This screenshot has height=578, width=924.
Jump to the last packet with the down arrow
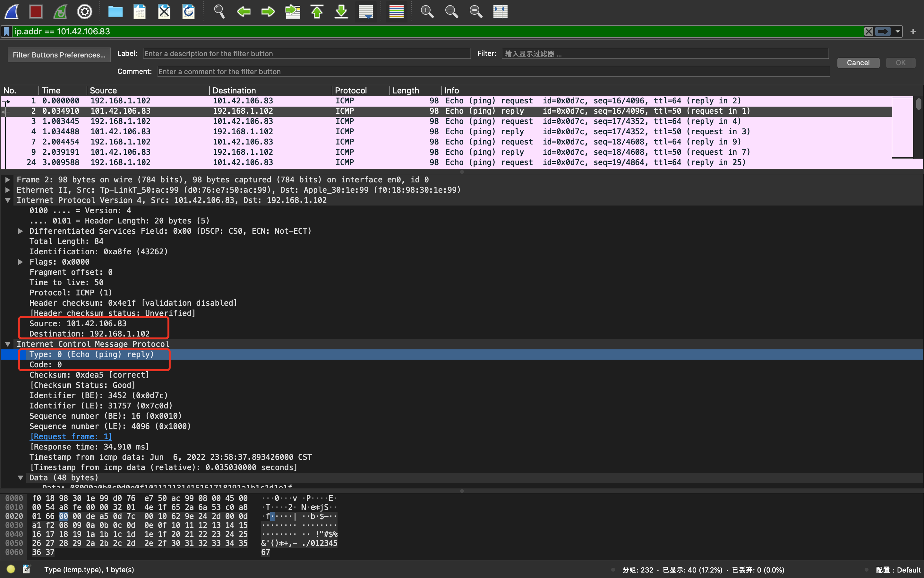(x=341, y=12)
